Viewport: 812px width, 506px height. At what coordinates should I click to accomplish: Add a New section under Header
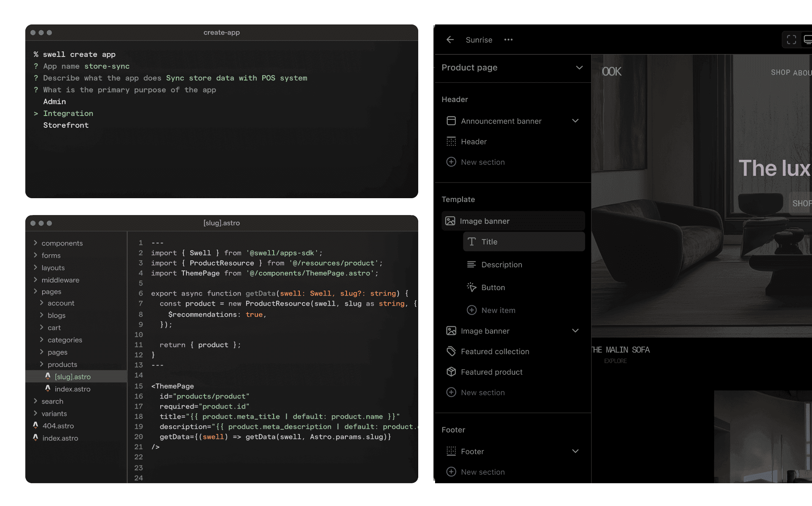[483, 162]
